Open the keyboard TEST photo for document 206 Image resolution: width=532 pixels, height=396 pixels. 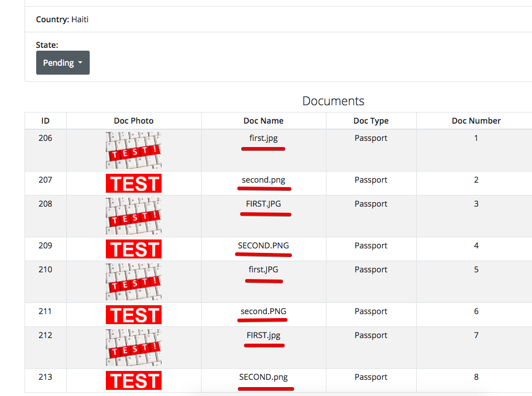(134, 150)
